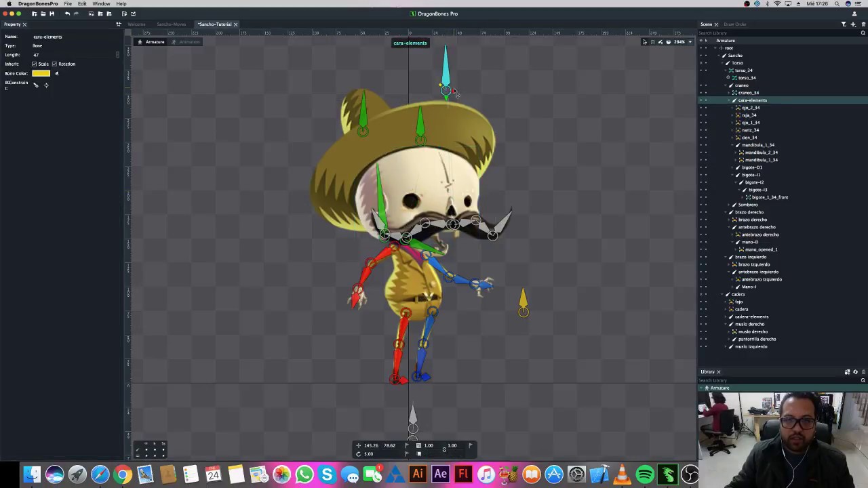Click the Library search magnifier icon
The width and height of the screenshot is (868, 488).
[863, 380]
